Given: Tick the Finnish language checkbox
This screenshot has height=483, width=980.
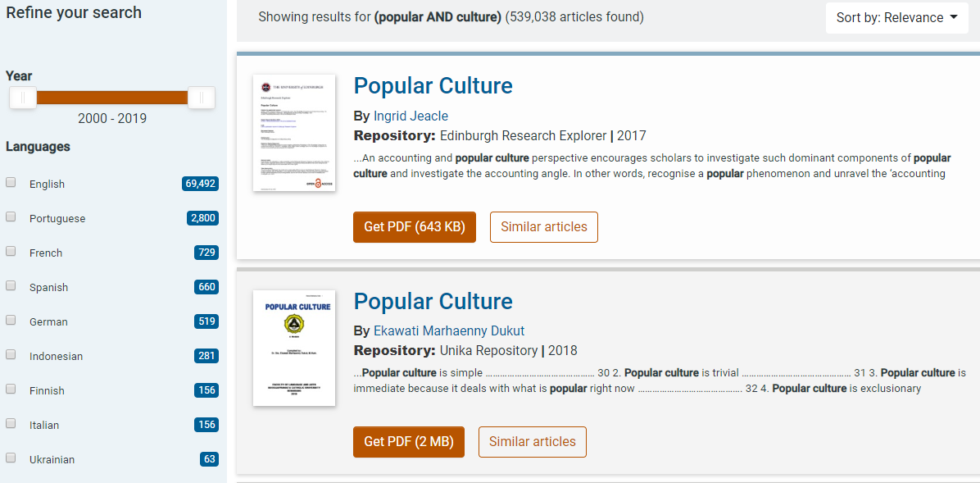Looking at the screenshot, I should tap(11, 390).
